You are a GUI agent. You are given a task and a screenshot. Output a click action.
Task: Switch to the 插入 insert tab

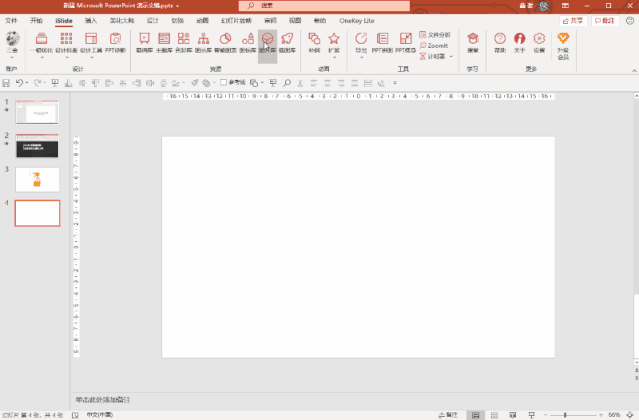[x=91, y=20]
